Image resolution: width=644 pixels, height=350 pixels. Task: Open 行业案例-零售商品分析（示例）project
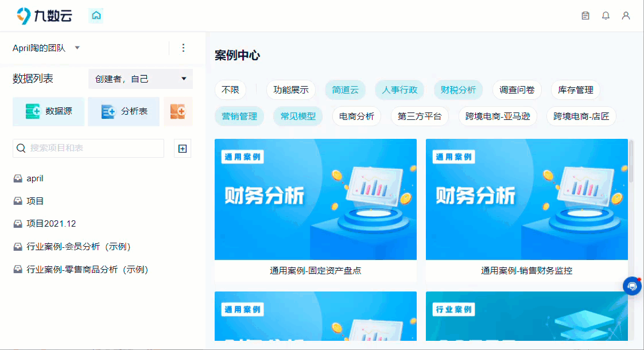(x=87, y=270)
